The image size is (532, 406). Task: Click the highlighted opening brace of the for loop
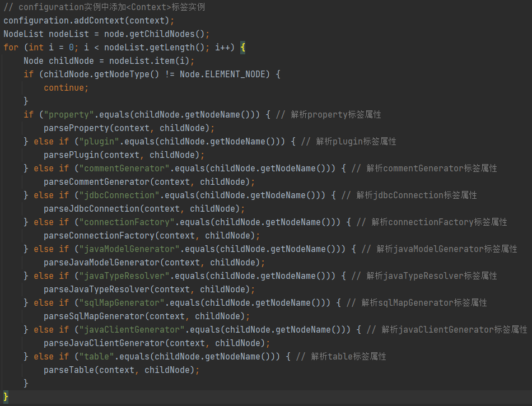(242, 48)
